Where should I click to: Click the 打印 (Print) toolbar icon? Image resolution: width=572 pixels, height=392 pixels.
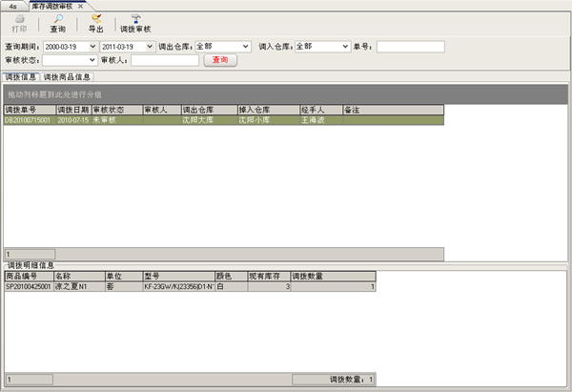[x=19, y=23]
